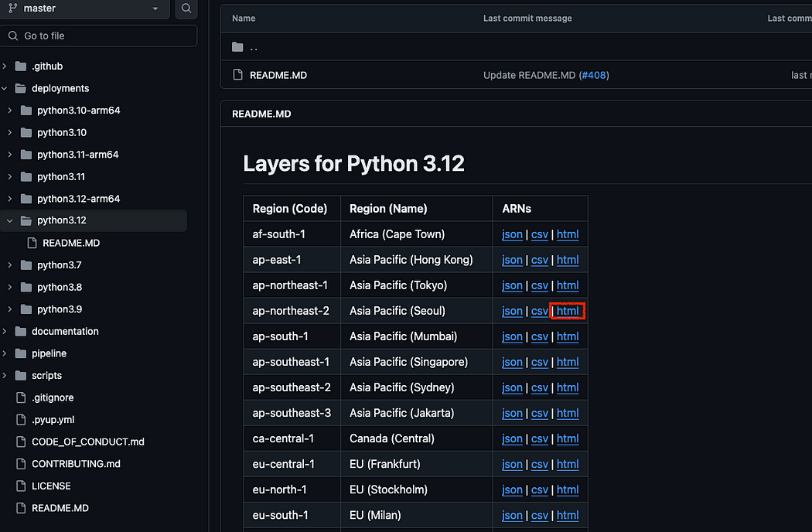Expand the python3.11 folder chevron
The image size is (812, 532).
pos(10,176)
